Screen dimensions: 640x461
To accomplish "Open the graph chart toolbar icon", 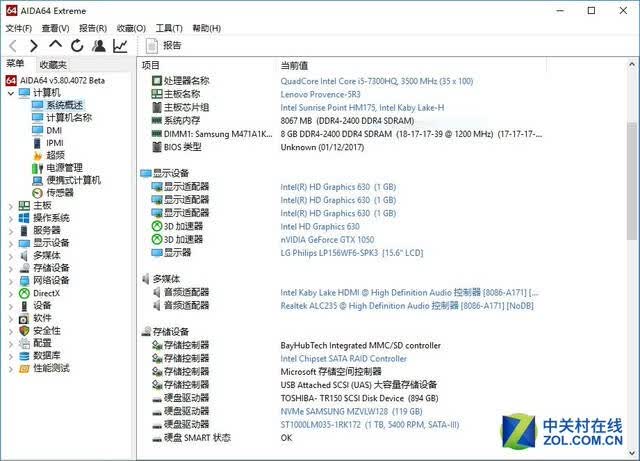I will tap(120, 46).
